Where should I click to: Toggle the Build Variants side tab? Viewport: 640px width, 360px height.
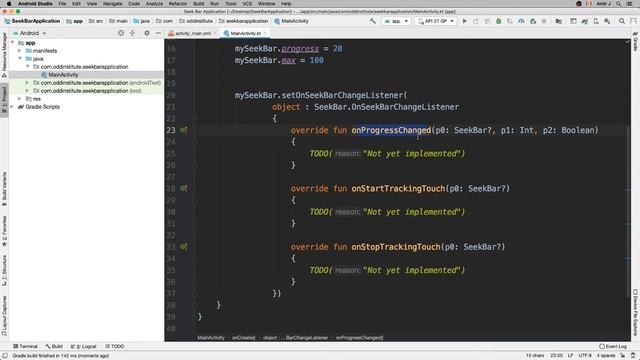(4, 189)
